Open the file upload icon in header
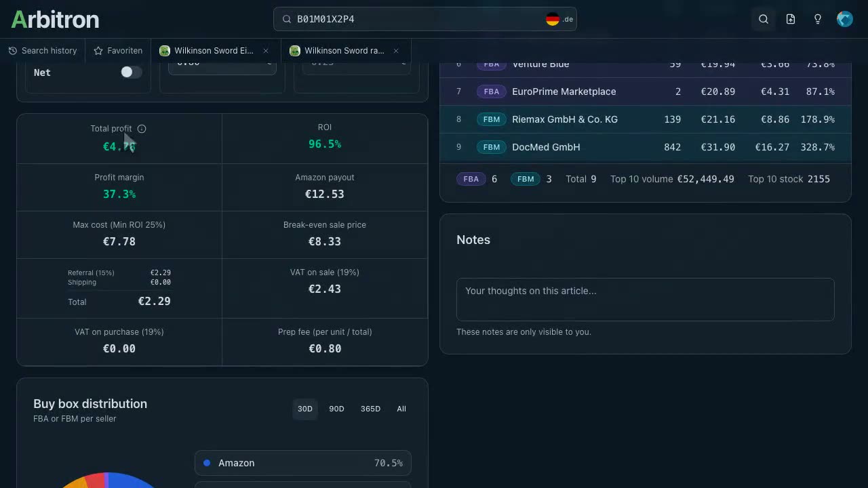 [791, 19]
